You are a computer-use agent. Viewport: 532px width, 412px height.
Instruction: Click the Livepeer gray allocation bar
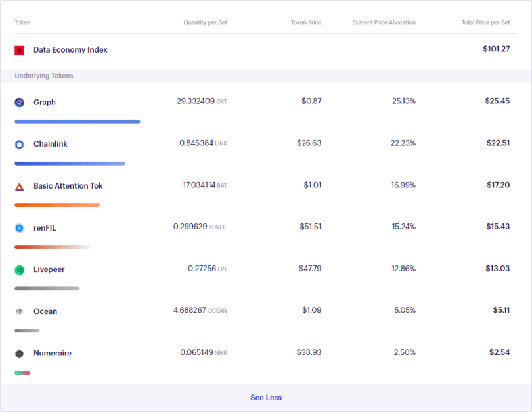coord(47,289)
